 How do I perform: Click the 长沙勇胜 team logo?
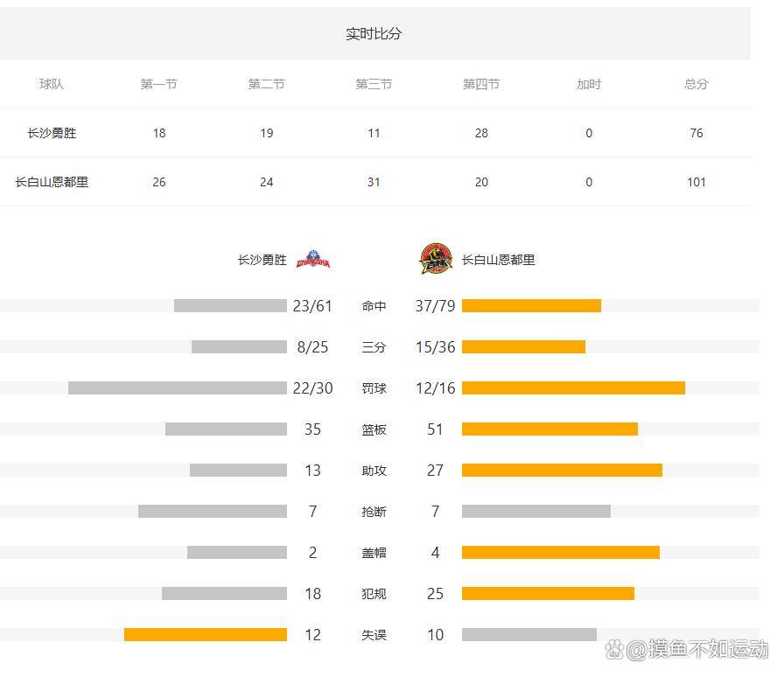pos(313,260)
